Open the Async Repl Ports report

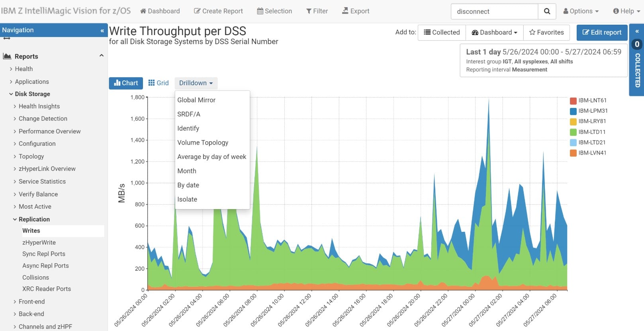point(45,266)
